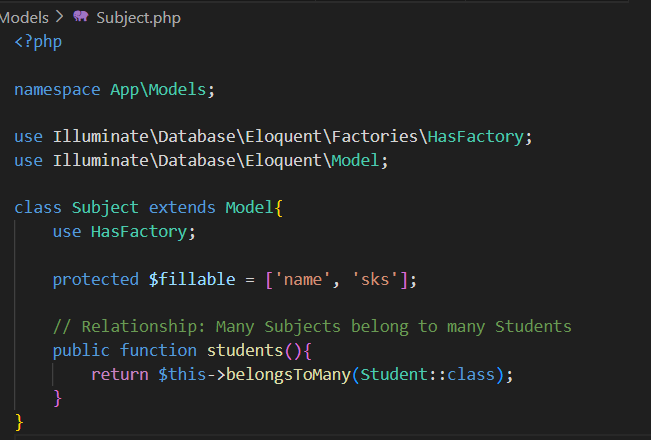Click HasFactory in the Factories import line
Viewport: 651px width, 440px height.
472,136
